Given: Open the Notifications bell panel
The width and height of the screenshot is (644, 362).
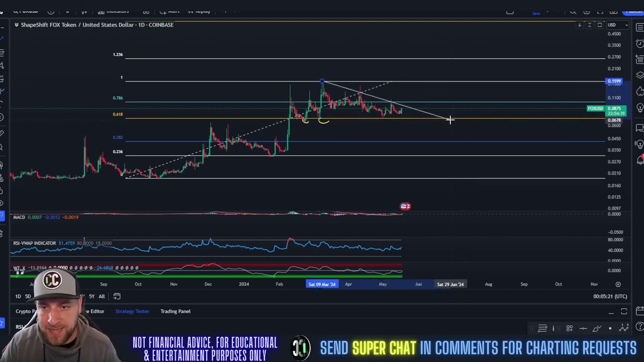Looking at the screenshot, I should point(640,160).
